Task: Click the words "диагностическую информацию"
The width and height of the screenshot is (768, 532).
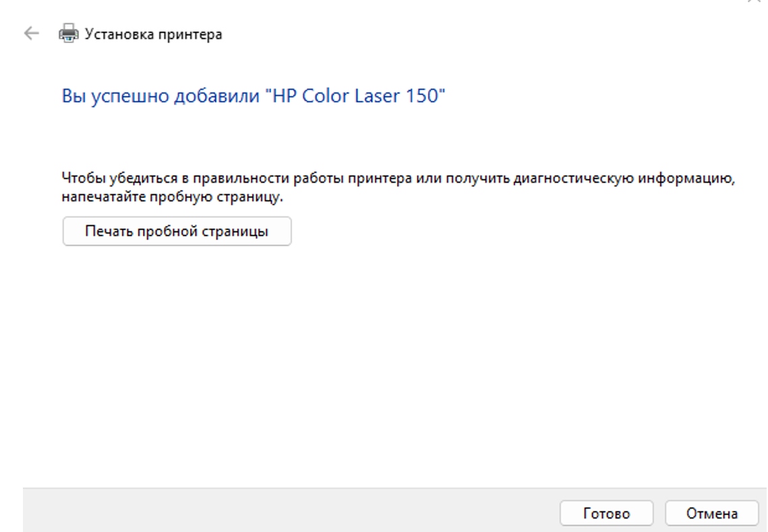Action: coord(623,179)
